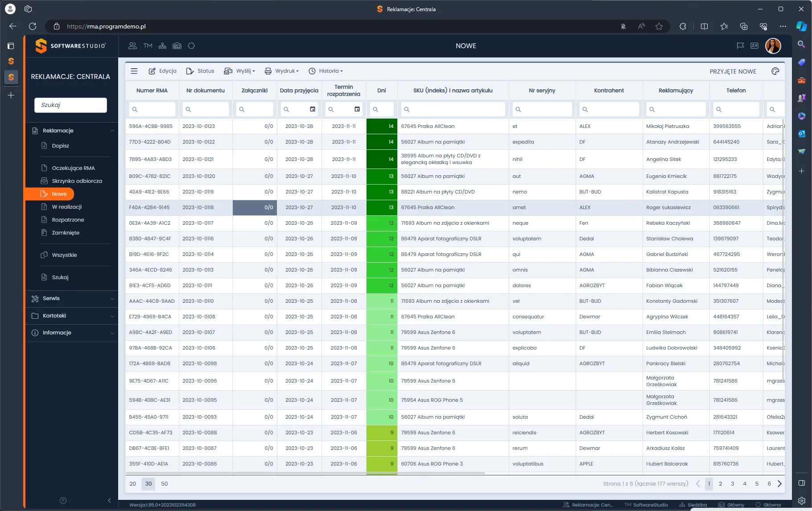This screenshot has height=511, width=812.
Task: Click the Status toolbar button
Action: (200, 71)
